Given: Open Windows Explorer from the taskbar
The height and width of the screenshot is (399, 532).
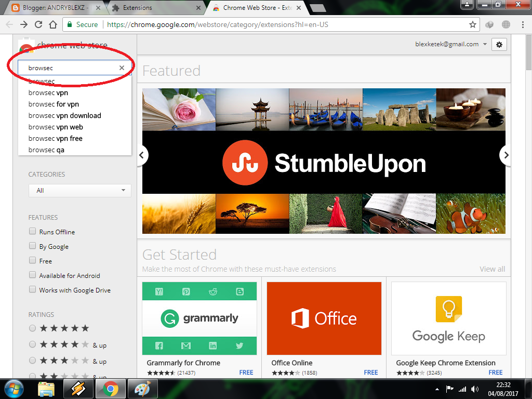Looking at the screenshot, I should [46, 389].
